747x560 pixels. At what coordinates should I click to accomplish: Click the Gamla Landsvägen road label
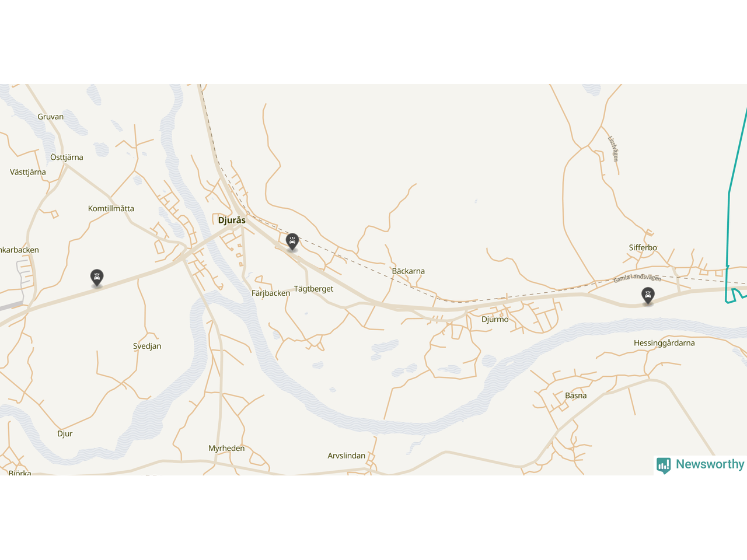(x=637, y=278)
